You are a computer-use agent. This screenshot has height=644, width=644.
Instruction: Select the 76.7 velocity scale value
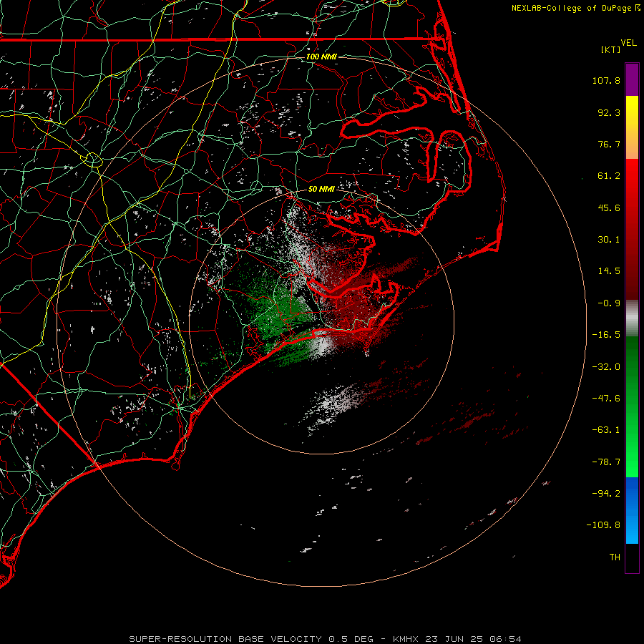click(x=609, y=144)
